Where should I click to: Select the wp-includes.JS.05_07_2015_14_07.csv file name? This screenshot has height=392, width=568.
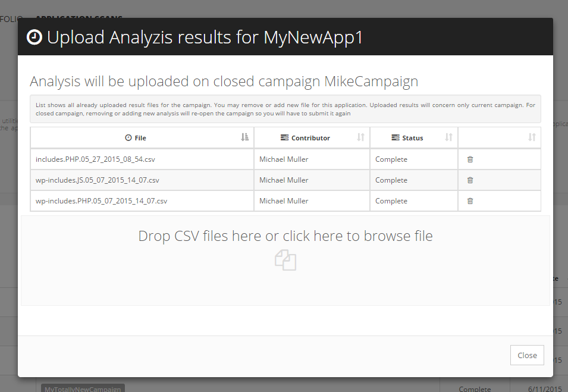pos(98,180)
